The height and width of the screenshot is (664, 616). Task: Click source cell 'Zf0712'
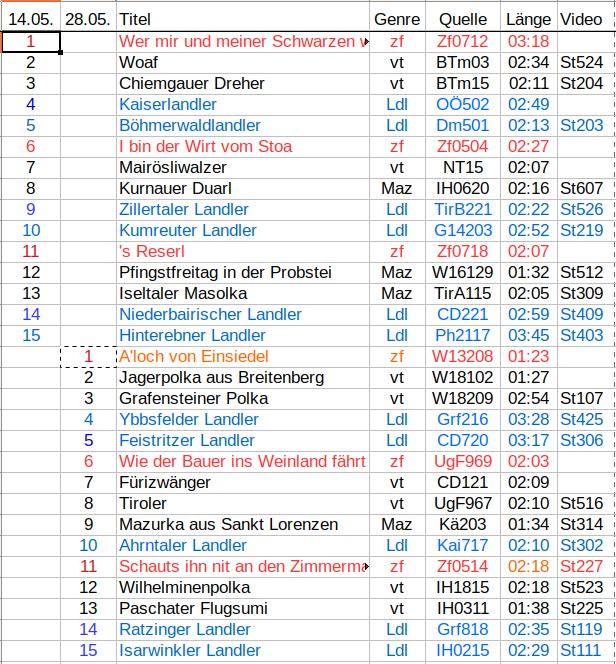coord(463,41)
